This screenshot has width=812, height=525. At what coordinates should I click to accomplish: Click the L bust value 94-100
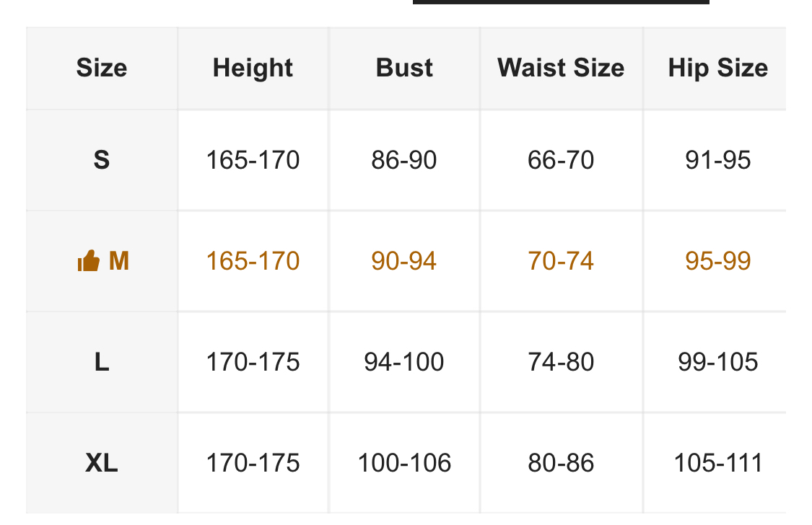click(x=404, y=361)
